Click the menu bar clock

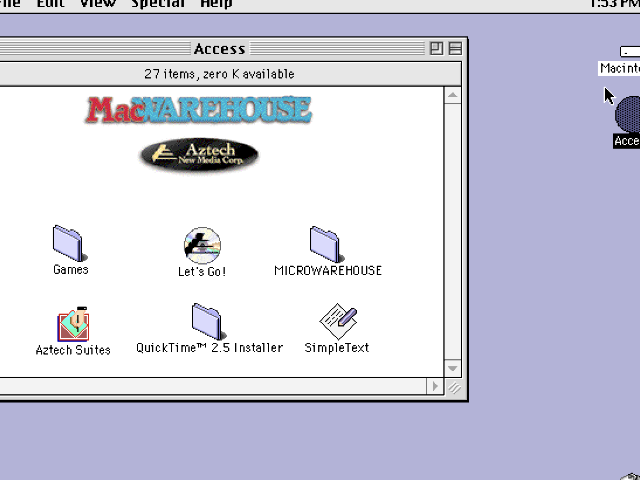pyautogui.click(x=615, y=4)
